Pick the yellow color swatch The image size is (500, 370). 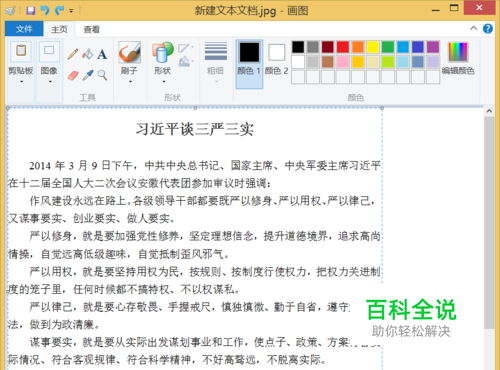(373, 47)
